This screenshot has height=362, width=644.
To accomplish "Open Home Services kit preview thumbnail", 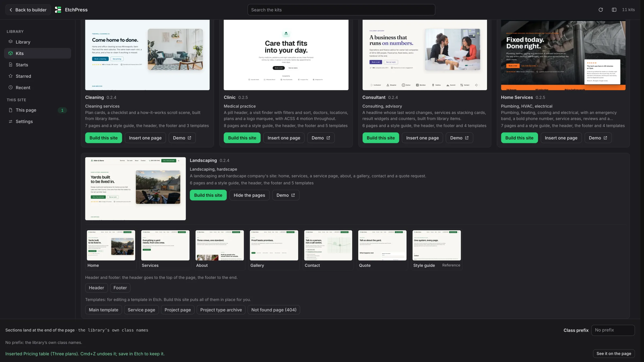I will [x=563, y=55].
